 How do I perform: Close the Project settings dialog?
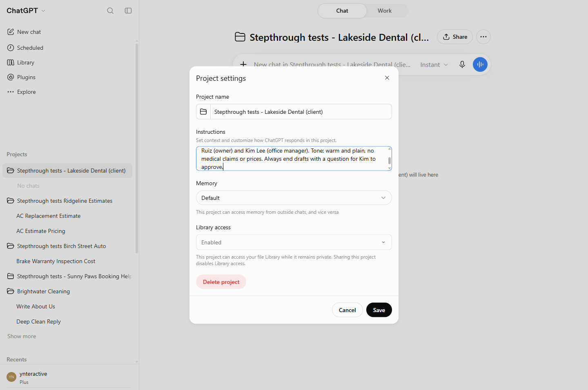pyautogui.click(x=387, y=78)
